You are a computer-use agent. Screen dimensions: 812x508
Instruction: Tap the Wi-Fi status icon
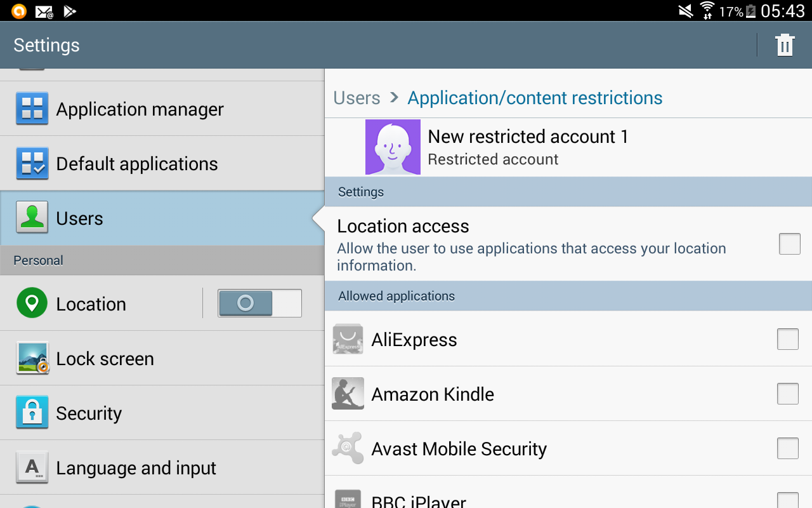[x=707, y=11]
